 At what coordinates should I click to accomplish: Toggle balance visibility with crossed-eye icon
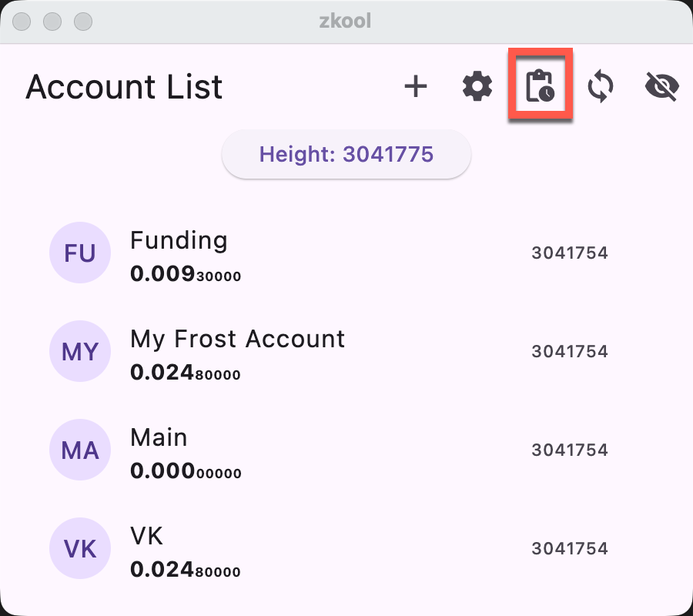pos(661,87)
